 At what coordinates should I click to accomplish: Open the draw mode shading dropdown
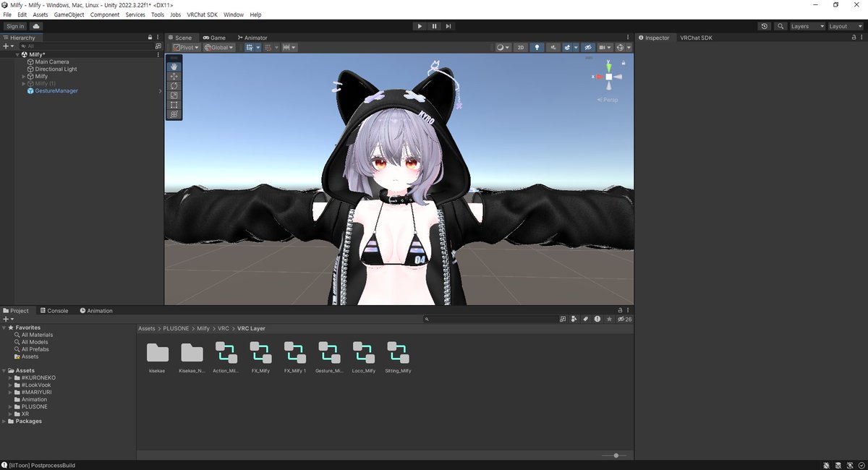pos(502,47)
